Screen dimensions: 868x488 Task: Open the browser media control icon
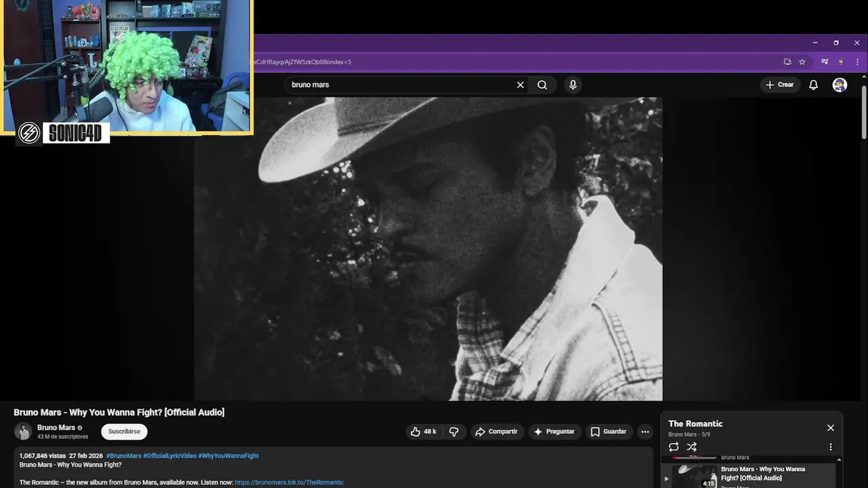coord(825,62)
